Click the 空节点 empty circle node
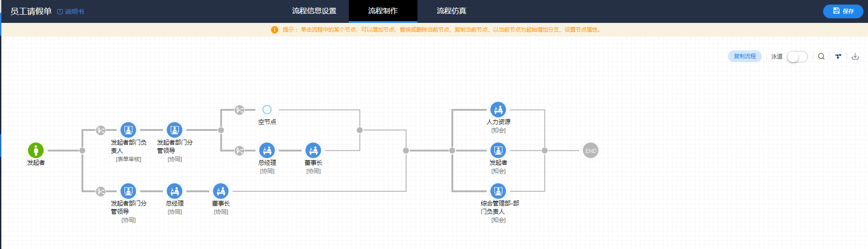The height and width of the screenshot is (249, 868). 267,110
